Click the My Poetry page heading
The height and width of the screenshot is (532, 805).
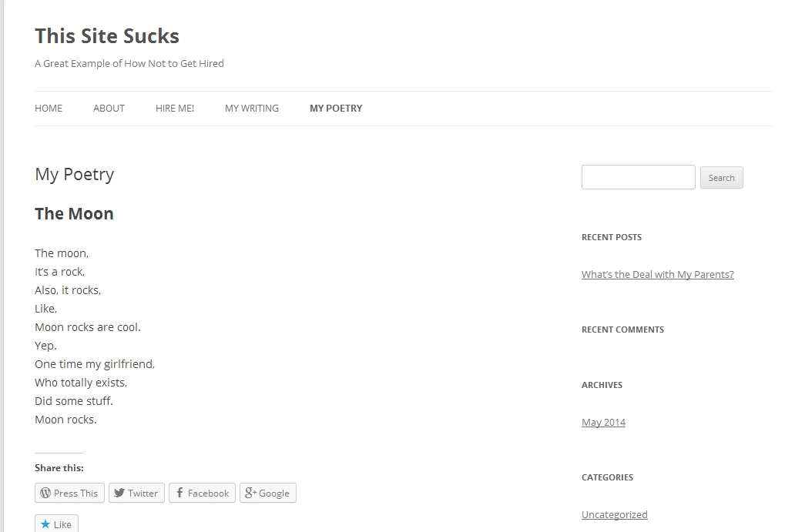click(x=75, y=175)
